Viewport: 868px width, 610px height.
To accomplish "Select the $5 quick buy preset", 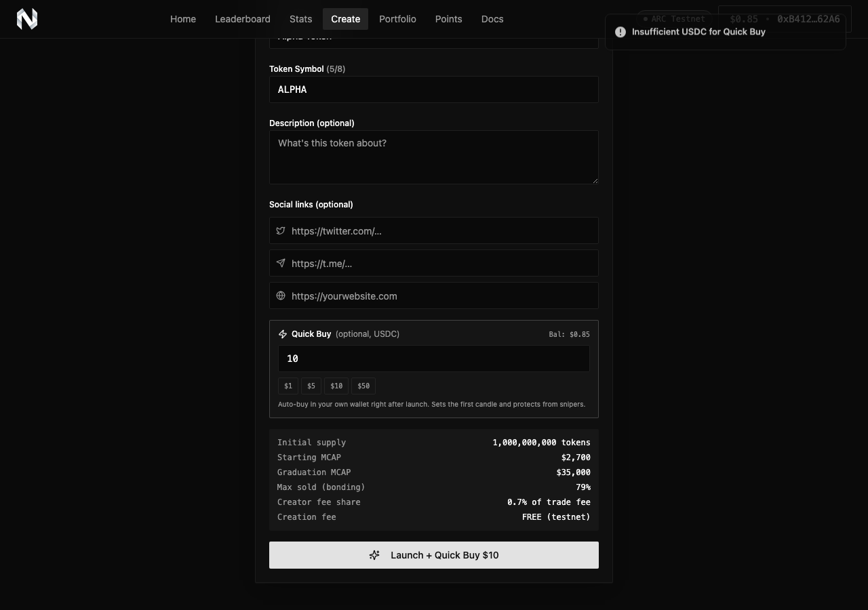I will tap(311, 386).
